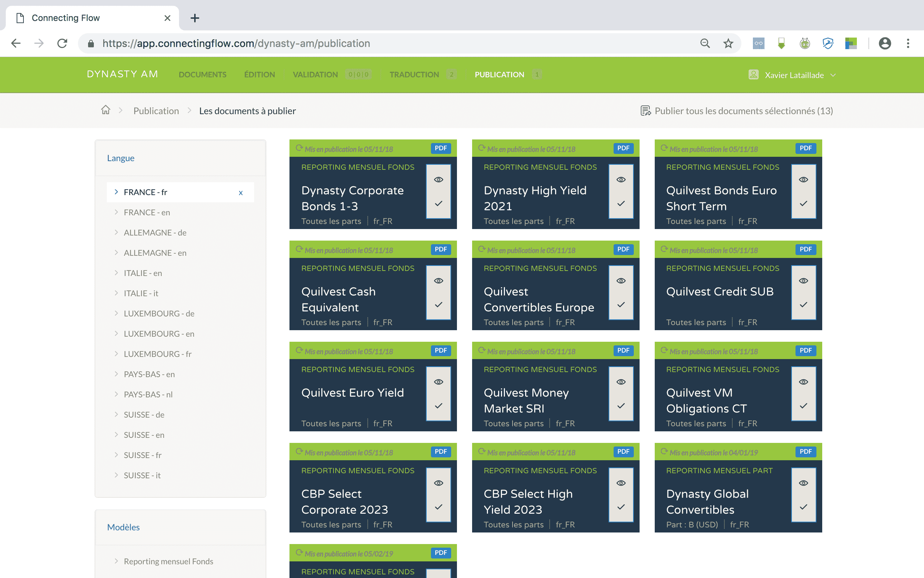
Task: Preview Dynasty High Yield 2021 with eye icon
Action: (x=621, y=180)
